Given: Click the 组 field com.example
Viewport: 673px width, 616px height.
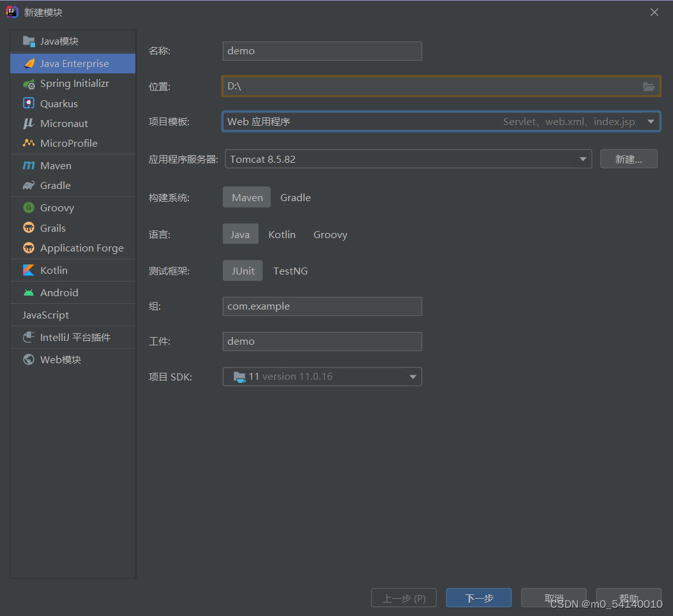Looking at the screenshot, I should click(x=322, y=306).
